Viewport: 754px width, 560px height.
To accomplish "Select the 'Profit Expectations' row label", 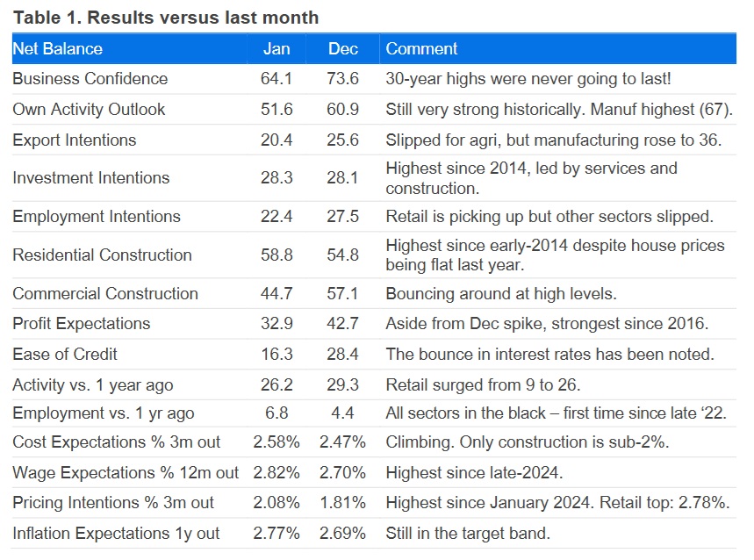I will click(82, 324).
